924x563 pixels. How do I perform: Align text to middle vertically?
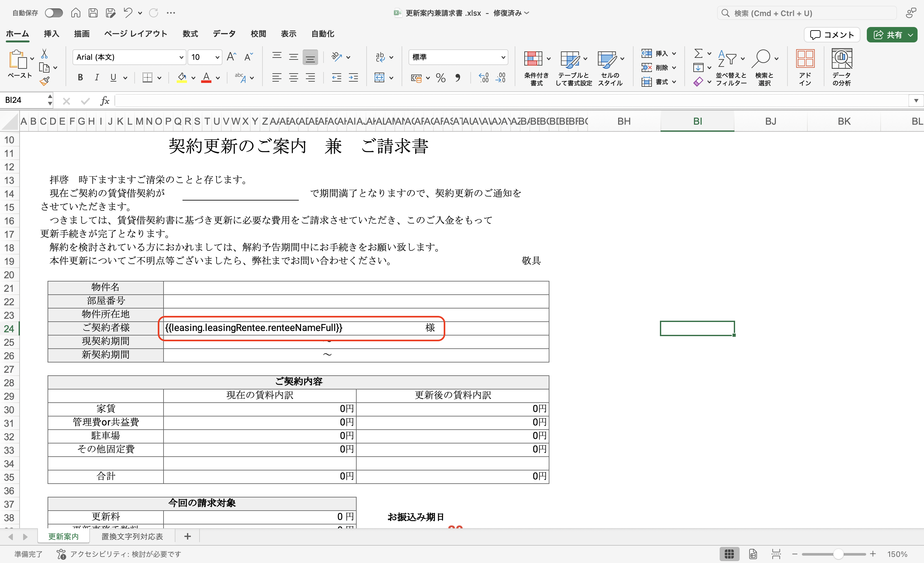[x=294, y=57]
